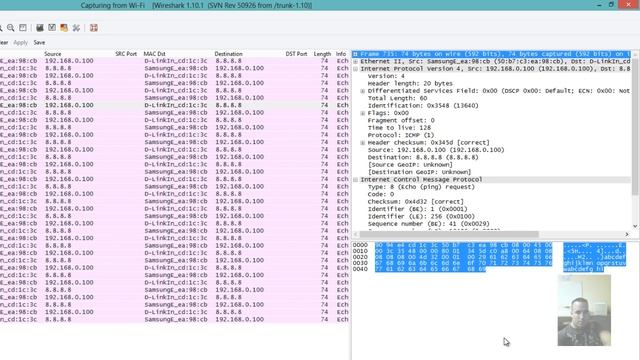Select 'Sequence number (BE): 41' line
Screen dimensions: 640x360
click(429, 224)
